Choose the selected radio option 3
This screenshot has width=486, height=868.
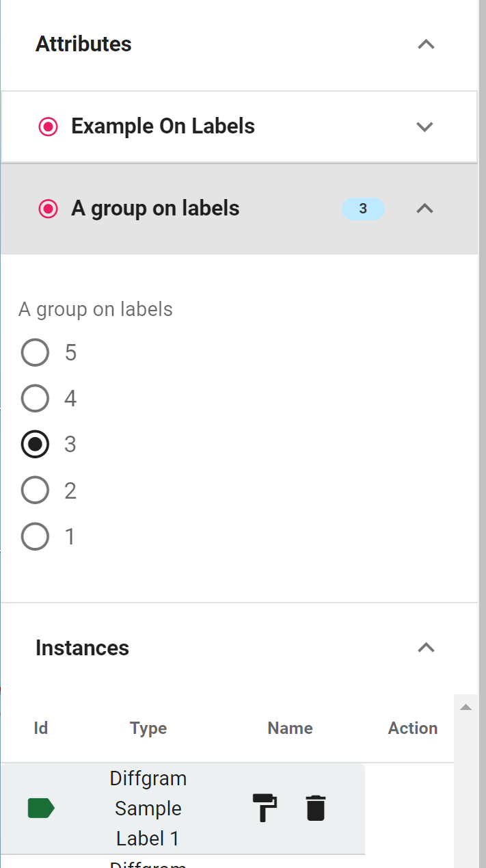point(35,445)
